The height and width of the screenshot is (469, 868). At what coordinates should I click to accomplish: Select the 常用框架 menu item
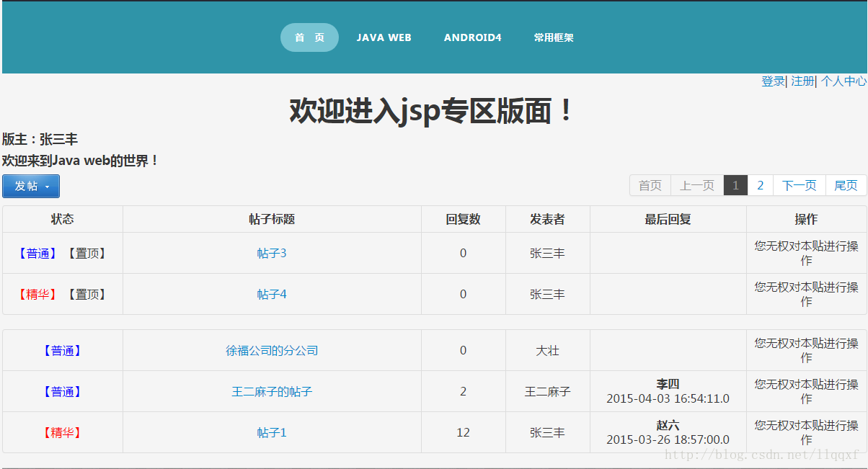[554, 37]
